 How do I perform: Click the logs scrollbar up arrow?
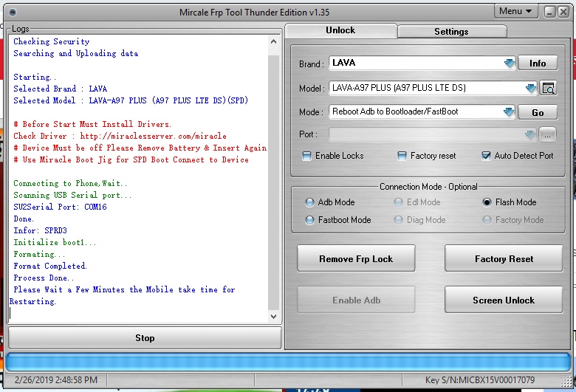click(x=273, y=41)
